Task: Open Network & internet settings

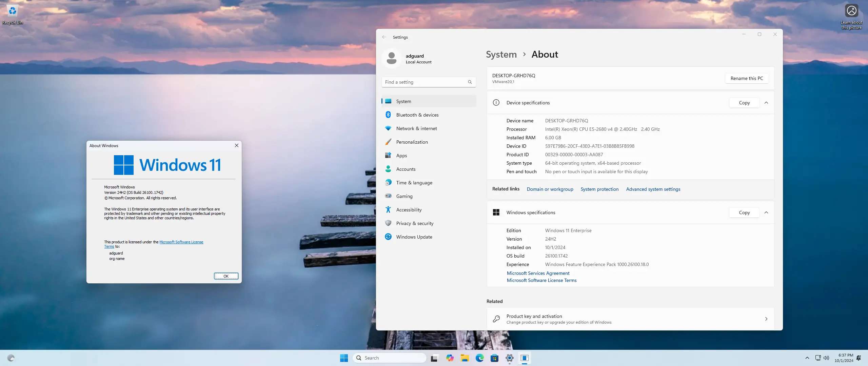Action: point(417,128)
